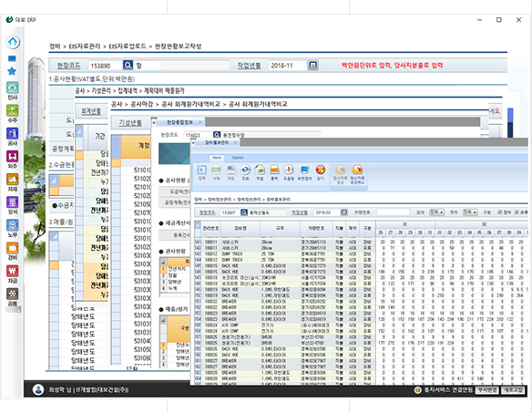Click the 차량번호 column header in grid
532x413 pixels.
pyautogui.click(x=316, y=228)
